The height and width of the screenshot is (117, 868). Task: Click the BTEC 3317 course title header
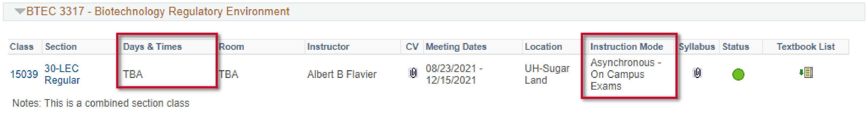(158, 11)
